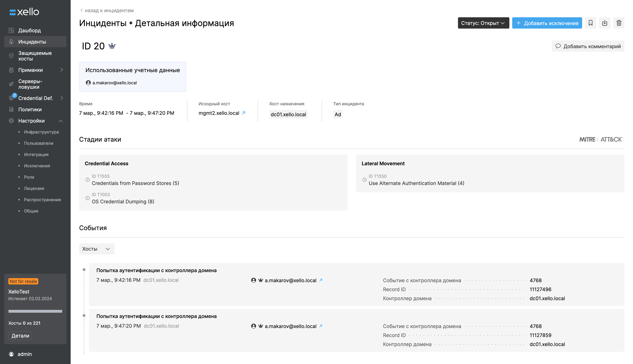Open first event's a.makarov user link arrow
This screenshot has width=633, height=364.
click(321, 280)
